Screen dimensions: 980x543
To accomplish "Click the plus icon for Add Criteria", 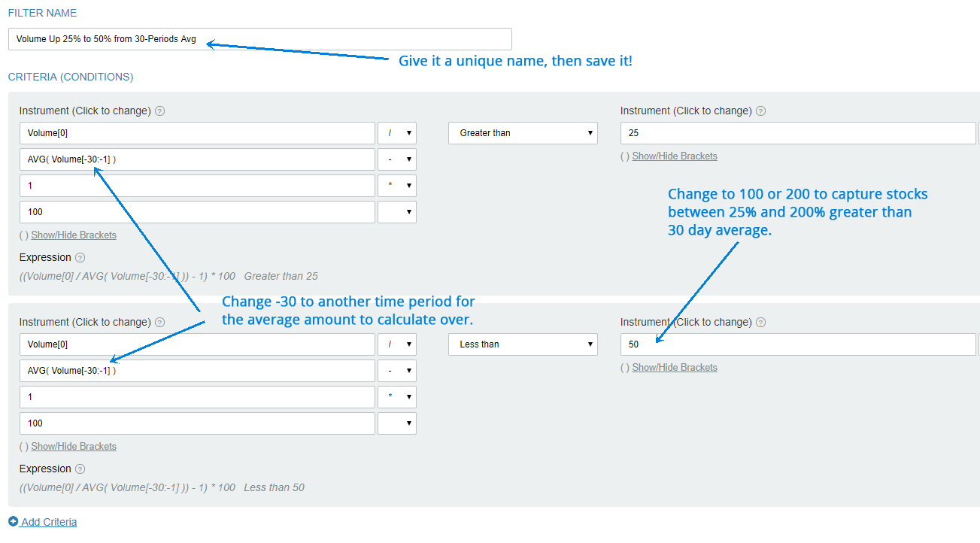I will [13, 521].
